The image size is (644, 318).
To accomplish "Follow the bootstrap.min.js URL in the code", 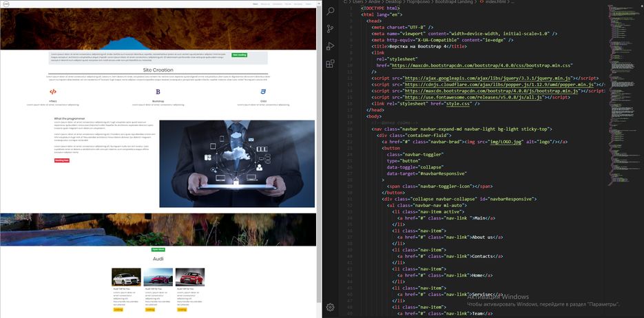I will pos(492,91).
